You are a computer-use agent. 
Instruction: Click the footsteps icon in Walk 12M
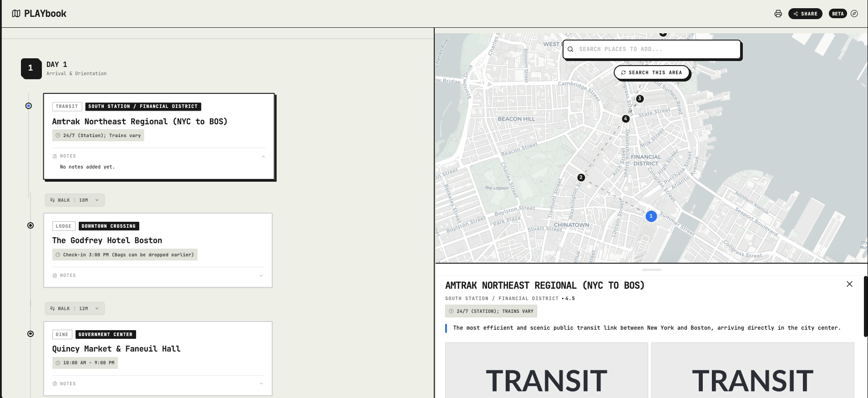click(52, 308)
